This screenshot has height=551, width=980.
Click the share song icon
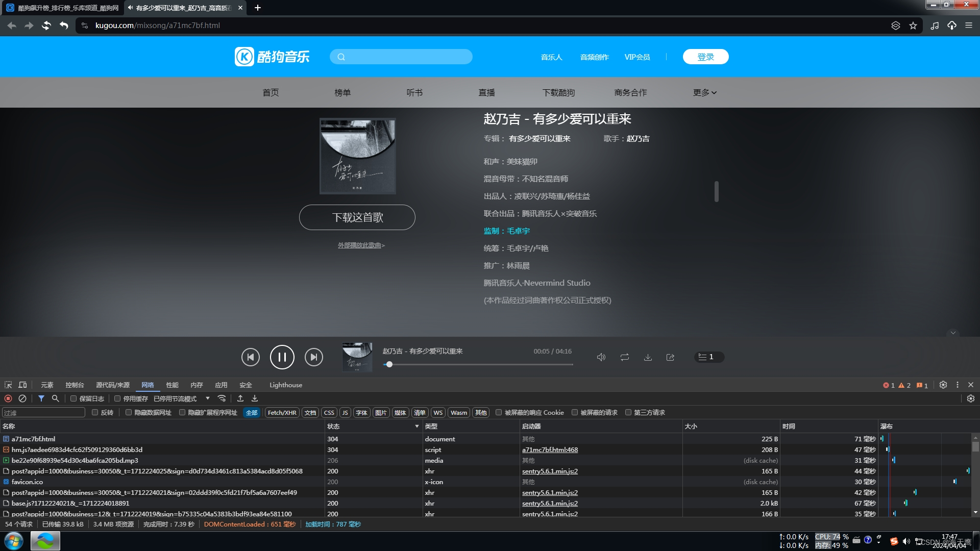[x=670, y=357]
